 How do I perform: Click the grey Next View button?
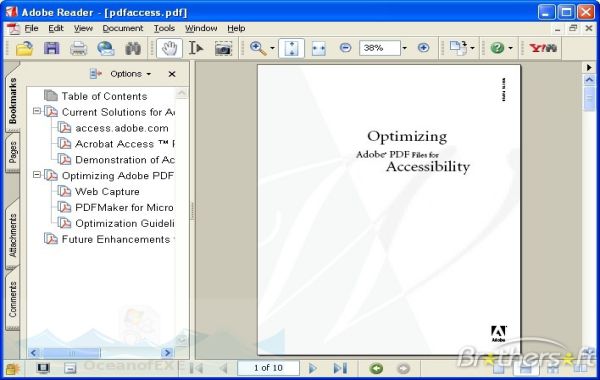tap(403, 369)
